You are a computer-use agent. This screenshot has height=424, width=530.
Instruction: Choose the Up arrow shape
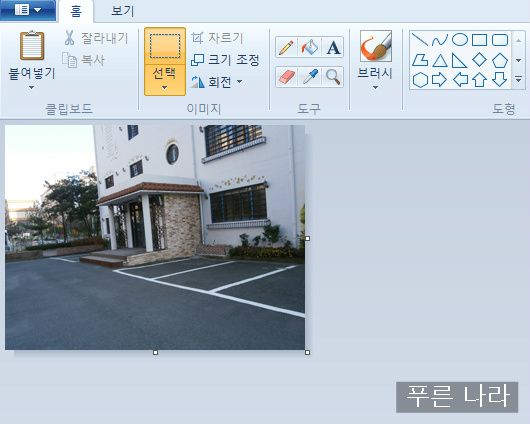pyautogui.click(x=479, y=80)
